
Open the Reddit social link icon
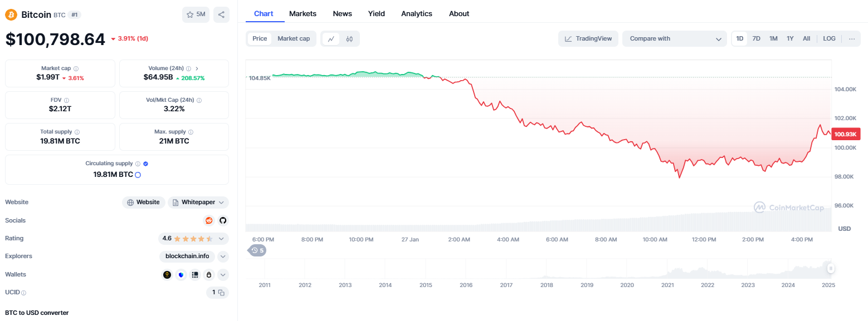click(209, 220)
